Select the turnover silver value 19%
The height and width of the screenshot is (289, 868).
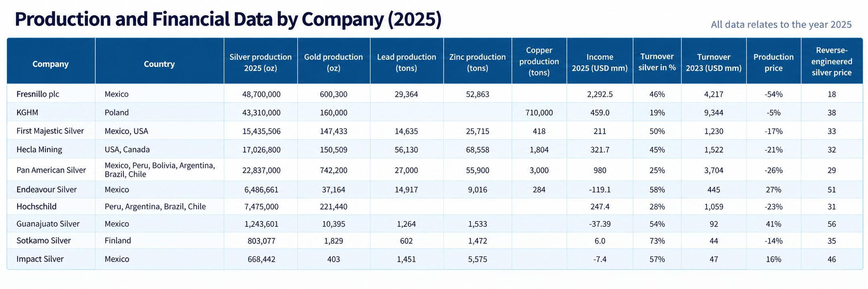tap(657, 113)
